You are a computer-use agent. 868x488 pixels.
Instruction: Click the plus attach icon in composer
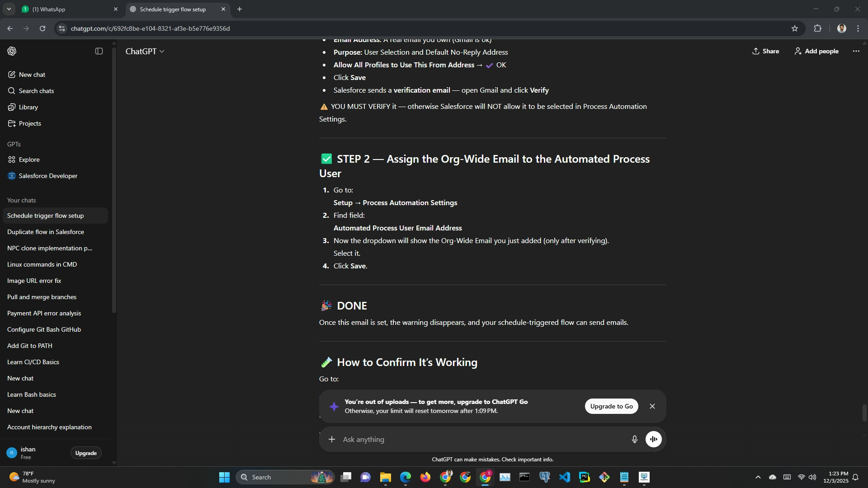(332, 439)
